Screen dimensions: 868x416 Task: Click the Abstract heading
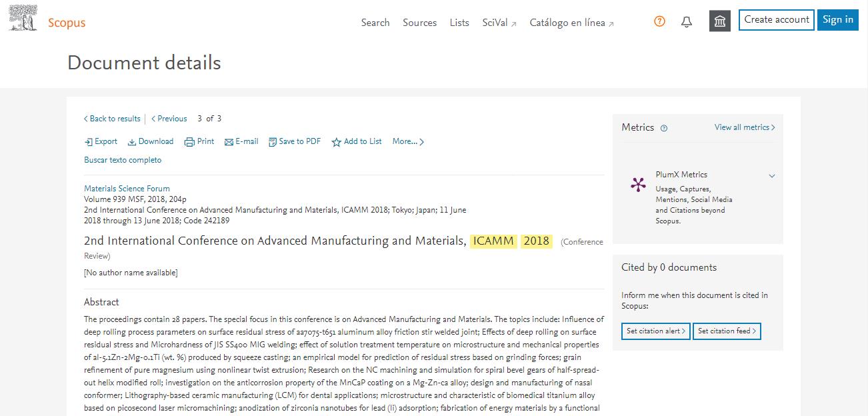(101, 302)
